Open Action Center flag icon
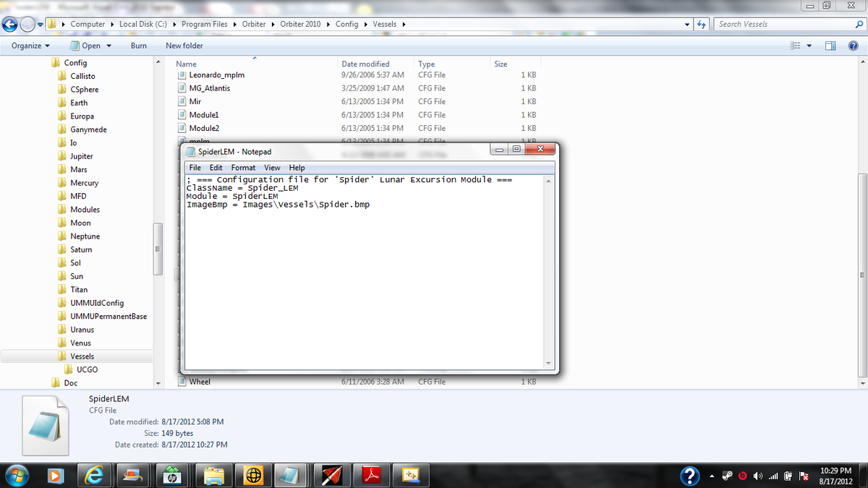Image resolution: width=868 pixels, height=488 pixels. (803, 476)
